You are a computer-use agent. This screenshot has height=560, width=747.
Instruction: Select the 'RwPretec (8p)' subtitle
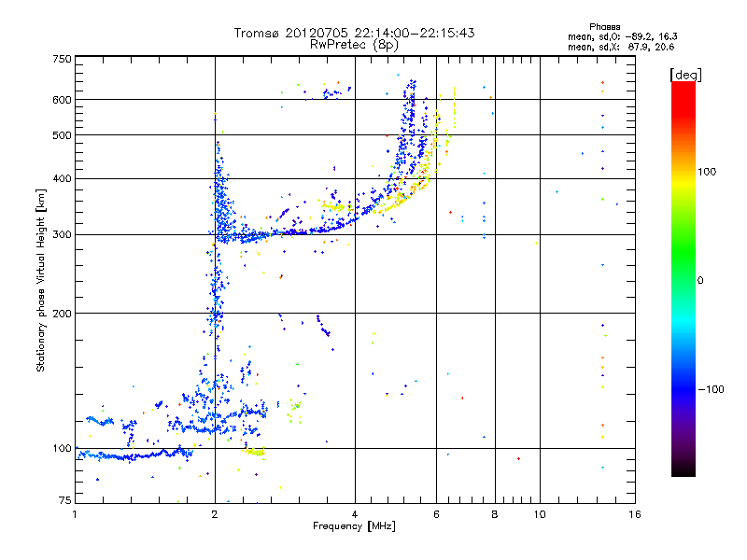pyautogui.click(x=354, y=45)
